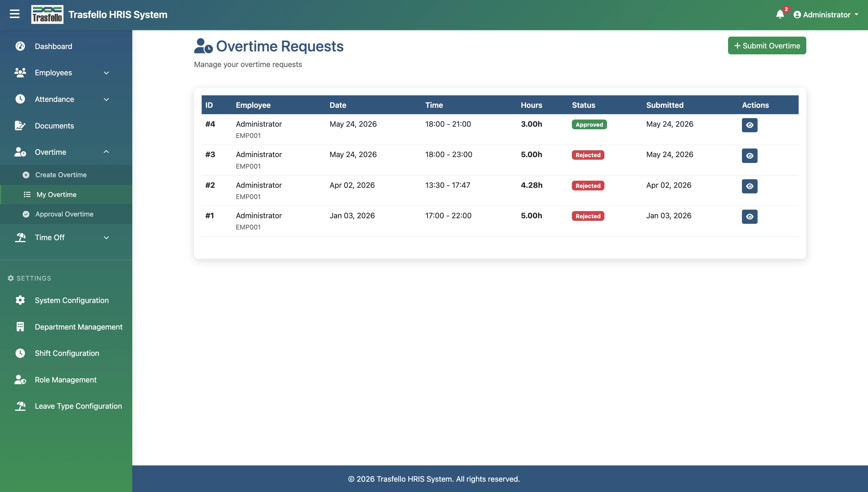View overtime request #3 eye button
This screenshot has width=868, height=492.
point(749,156)
